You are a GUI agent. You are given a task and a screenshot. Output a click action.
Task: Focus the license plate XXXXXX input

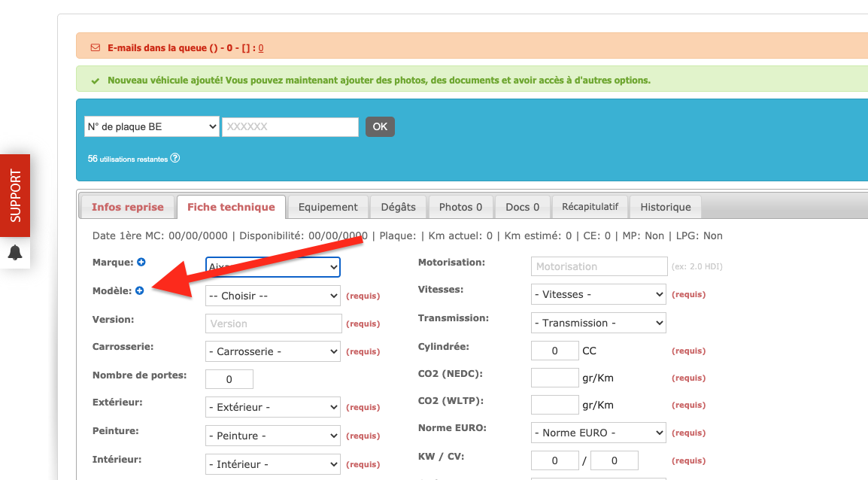tap(290, 127)
